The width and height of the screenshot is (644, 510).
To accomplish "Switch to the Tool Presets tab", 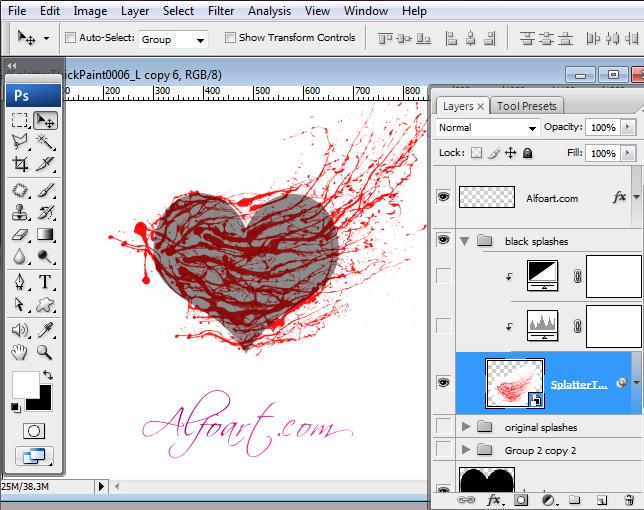I will [527, 106].
